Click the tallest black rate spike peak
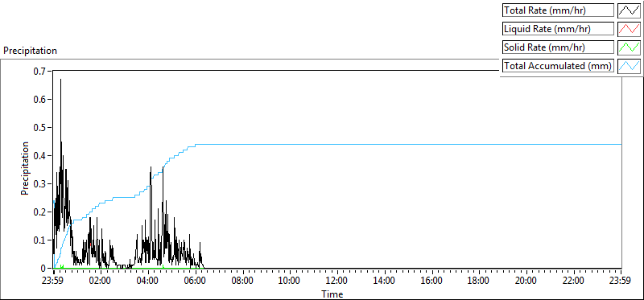 tap(61, 80)
